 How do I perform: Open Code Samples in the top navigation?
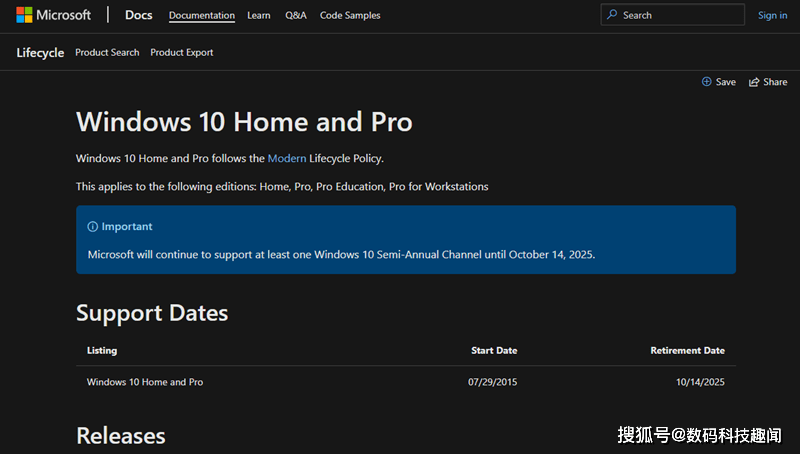point(350,15)
